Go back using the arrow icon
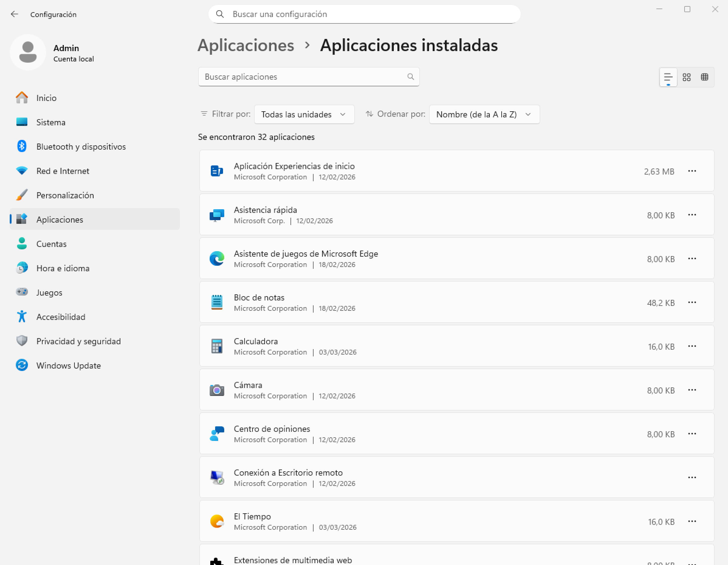 coord(14,14)
